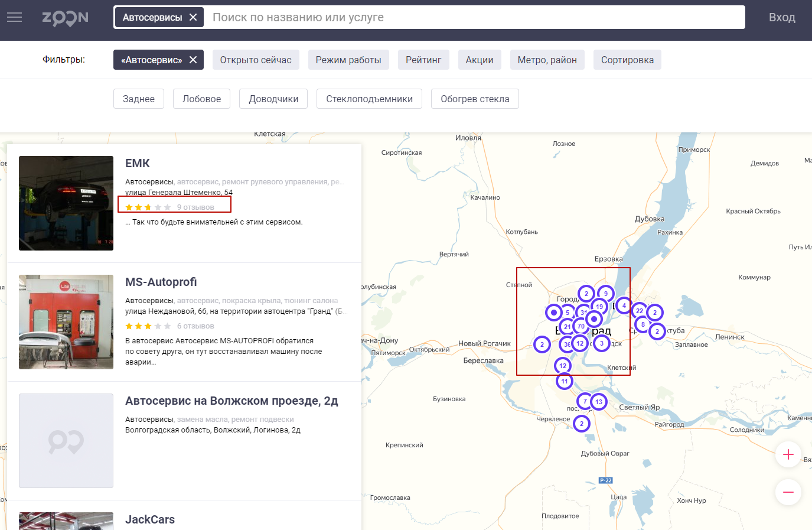Screen dimensions: 812x530
Task: Click the search input «Поиск по названию или услуге»
Action: (x=413, y=17)
